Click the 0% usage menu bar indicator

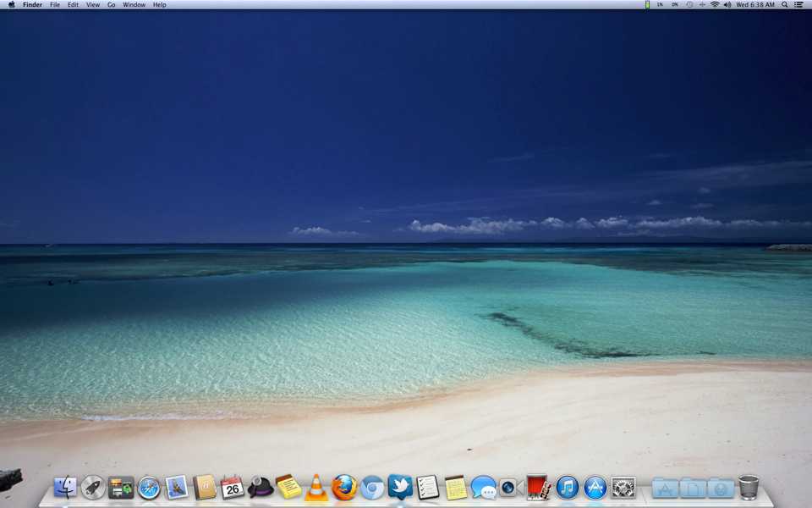(675, 5)
